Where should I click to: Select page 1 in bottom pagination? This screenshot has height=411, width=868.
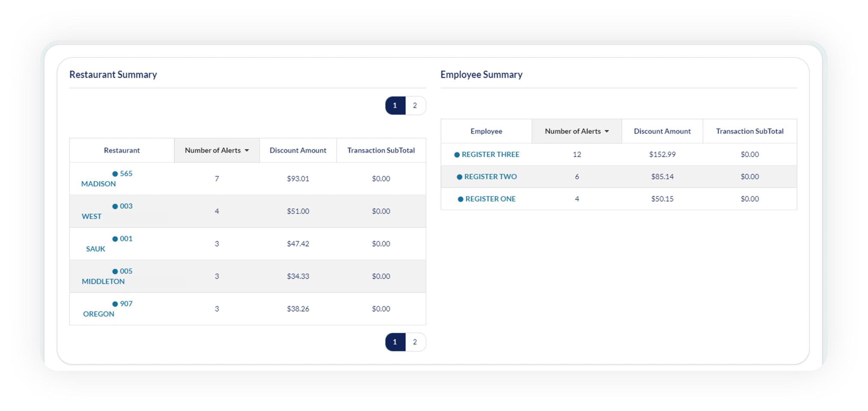(395, 342)
